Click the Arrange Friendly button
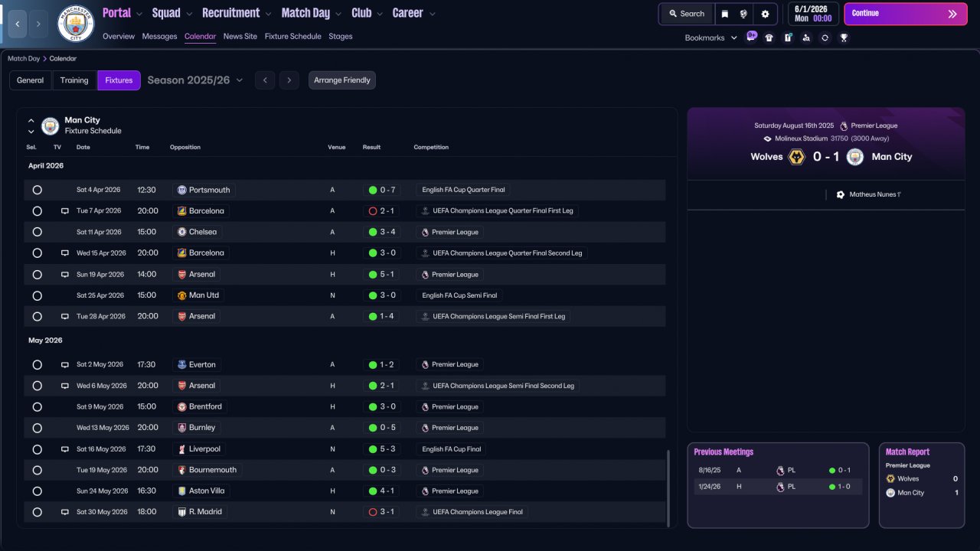Screen dimensions: 980x551 tap(342, 80)
